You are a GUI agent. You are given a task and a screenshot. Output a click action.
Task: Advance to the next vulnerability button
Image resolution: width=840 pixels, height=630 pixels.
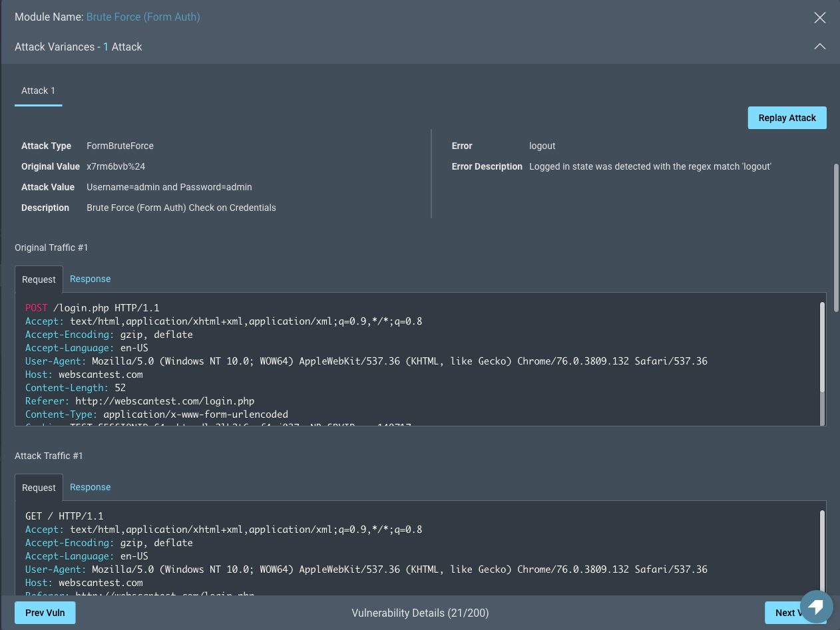785,613
